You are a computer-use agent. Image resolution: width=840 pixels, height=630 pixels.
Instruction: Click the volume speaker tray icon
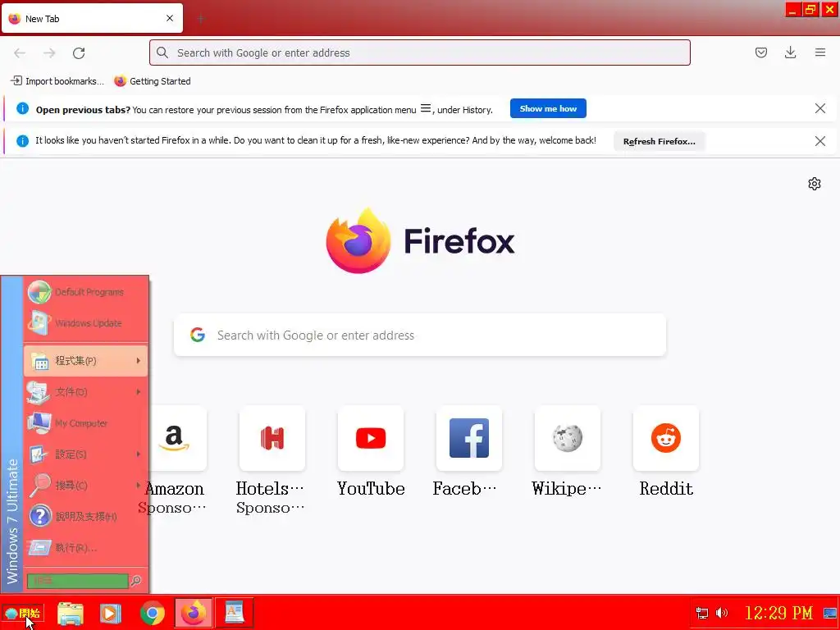pyautogui.click(x=722, y=613)
